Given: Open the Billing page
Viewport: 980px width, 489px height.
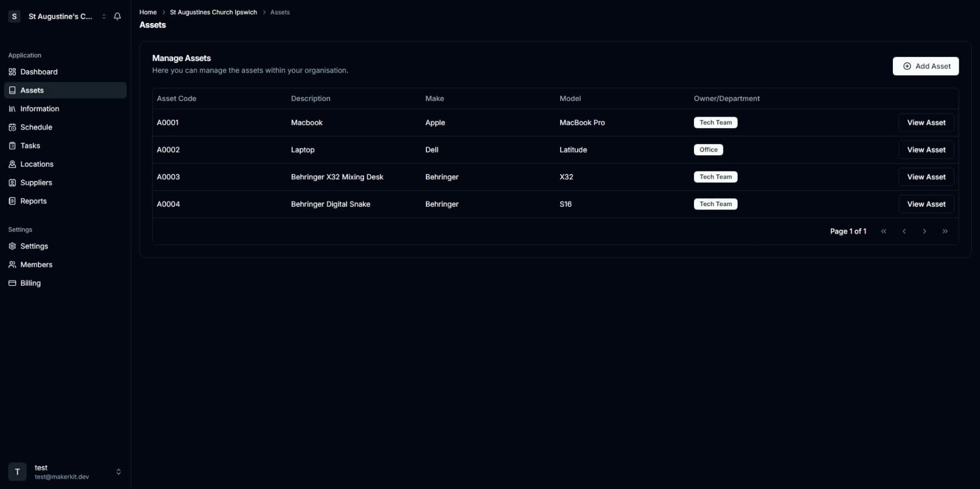Looking at the screenshot, I should point(65,283).
